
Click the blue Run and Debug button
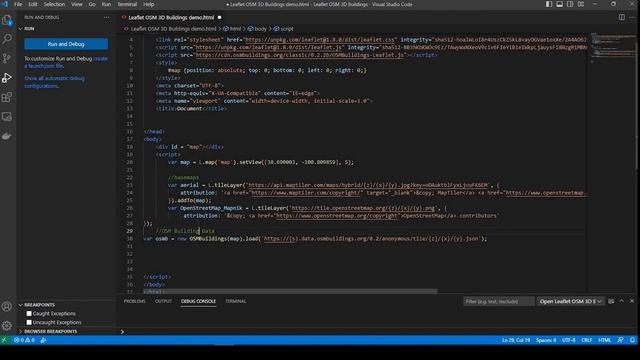pyautogui.click(x=66, y=44)
